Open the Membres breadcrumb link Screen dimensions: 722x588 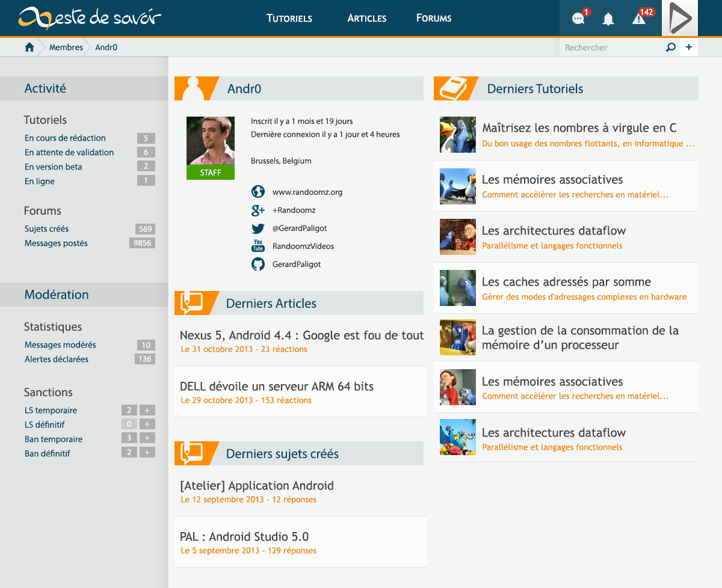[x=66, y=47]
